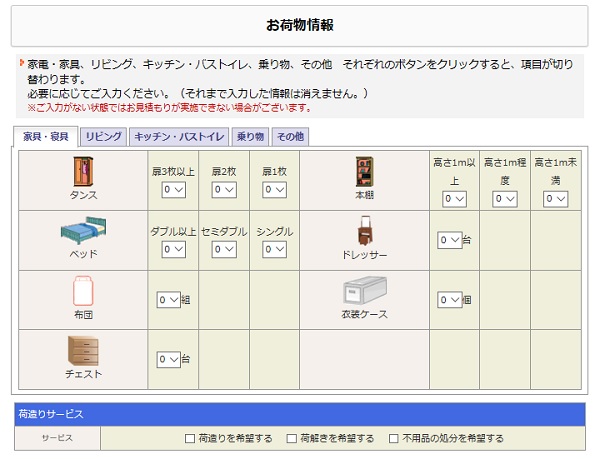Click the 本棚 bookshelf icon
600x459 pixels.
[364, 171]
